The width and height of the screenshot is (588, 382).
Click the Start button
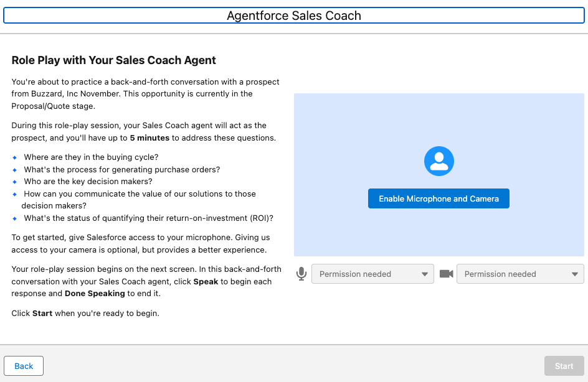click(x=564, y=366)
